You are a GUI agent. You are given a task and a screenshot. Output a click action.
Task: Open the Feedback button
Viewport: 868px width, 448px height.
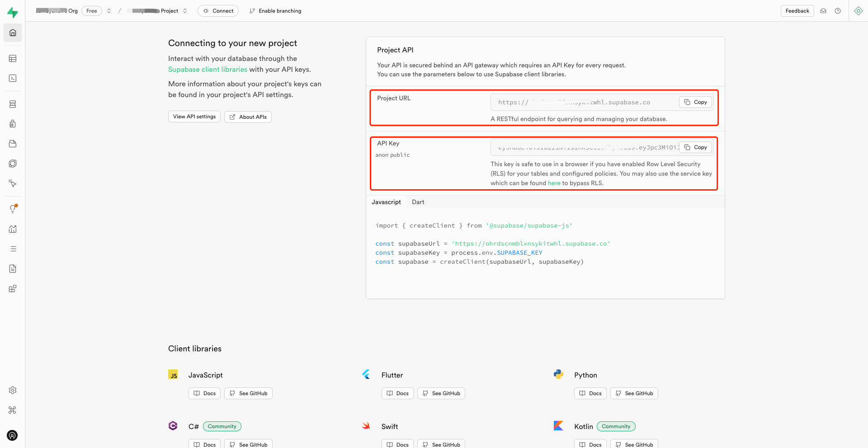tap(797, 11)
